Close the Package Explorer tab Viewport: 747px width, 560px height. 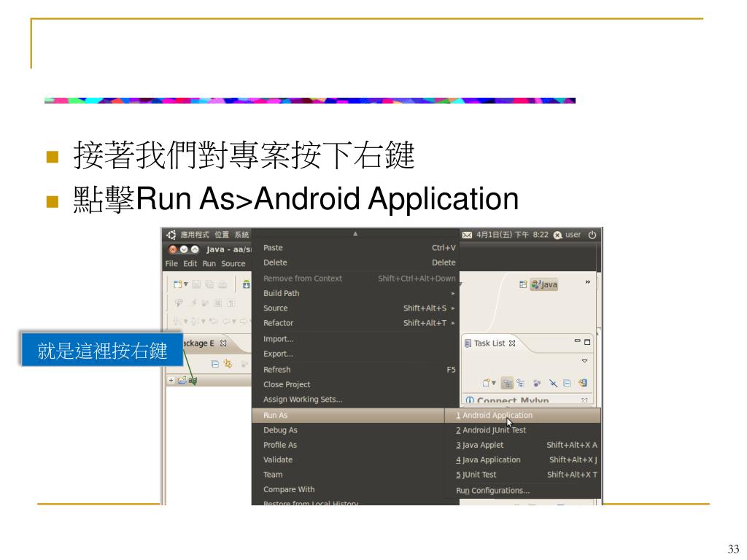click(x=223, y=343)
